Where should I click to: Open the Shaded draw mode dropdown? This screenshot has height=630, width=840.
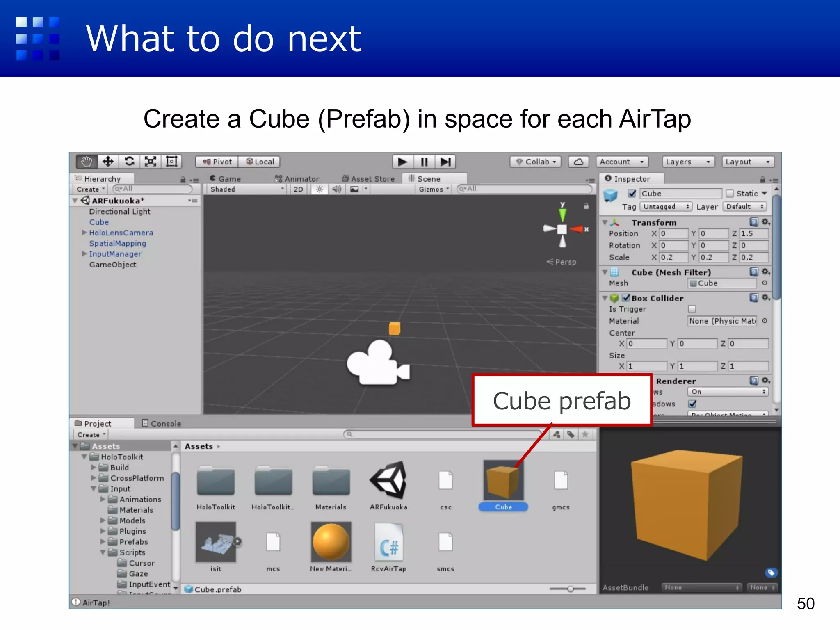247,189
